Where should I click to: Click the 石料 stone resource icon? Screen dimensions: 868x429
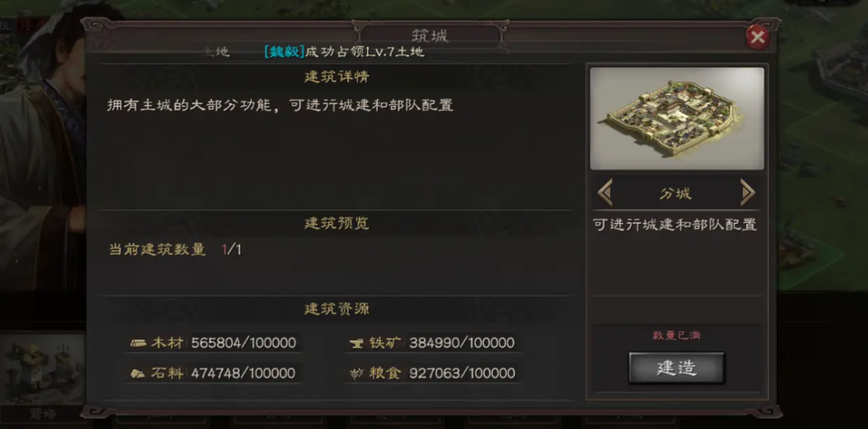pos(138,374)
